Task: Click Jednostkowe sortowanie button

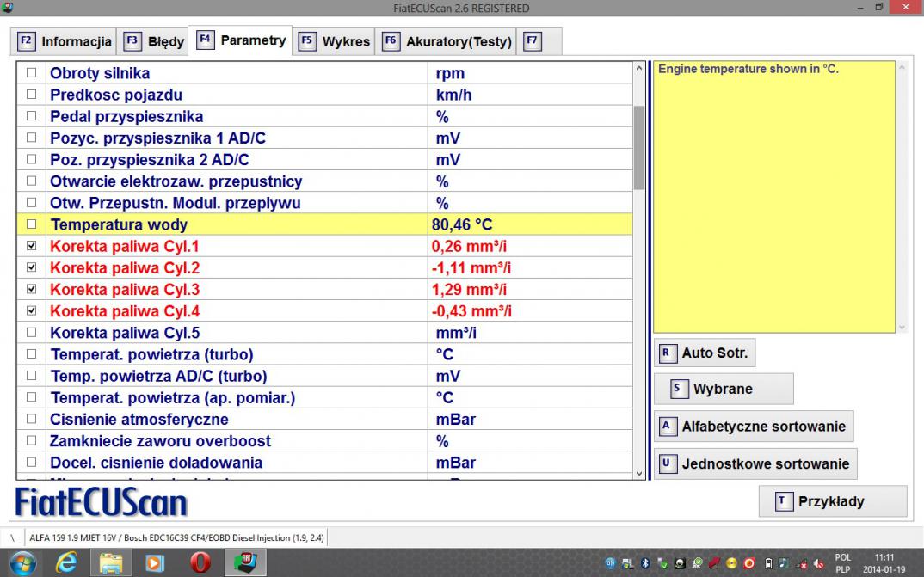Action: 755,464
